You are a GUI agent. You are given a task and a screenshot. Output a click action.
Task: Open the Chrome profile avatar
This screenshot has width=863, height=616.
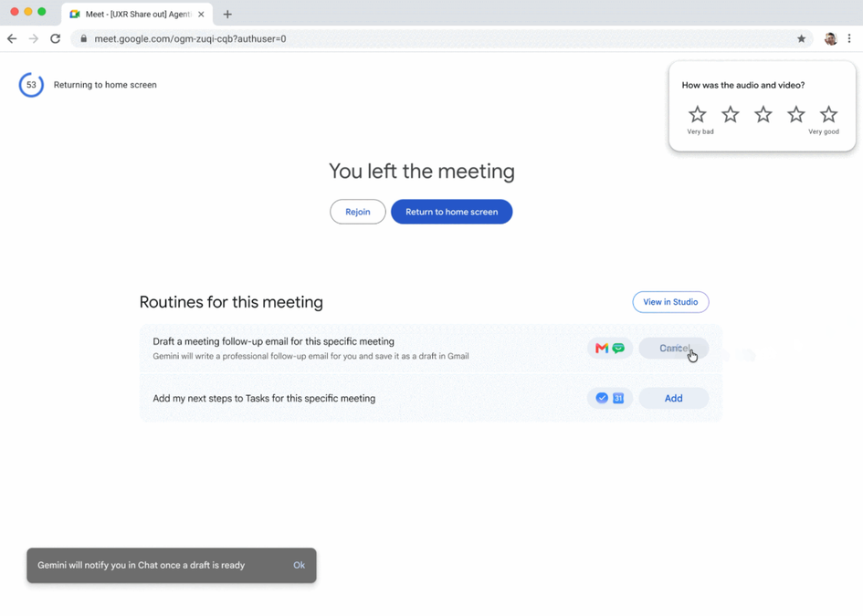(x=830, y=38)
